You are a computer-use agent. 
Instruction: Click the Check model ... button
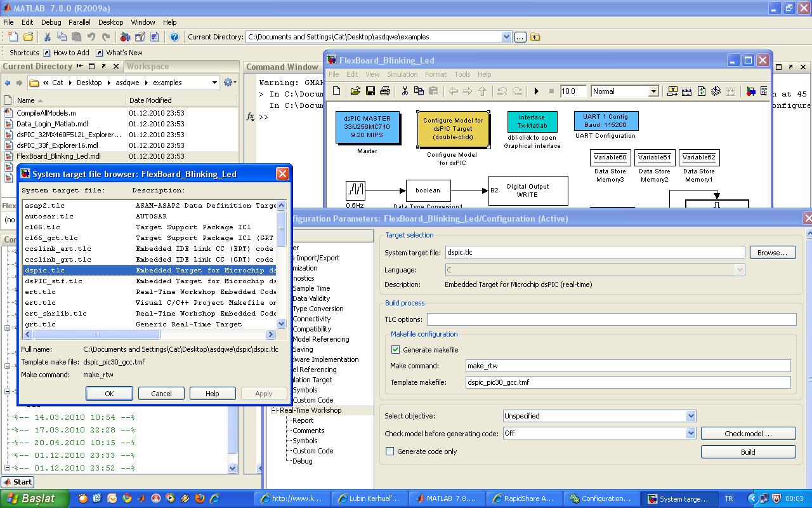click(749, 434)
